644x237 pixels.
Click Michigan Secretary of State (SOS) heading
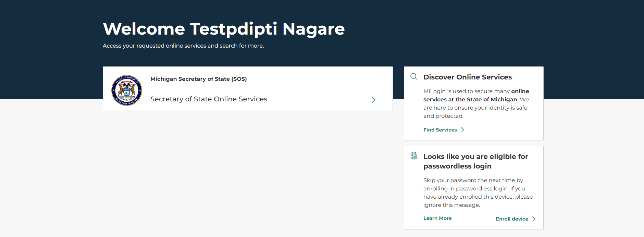click(199, 79)
